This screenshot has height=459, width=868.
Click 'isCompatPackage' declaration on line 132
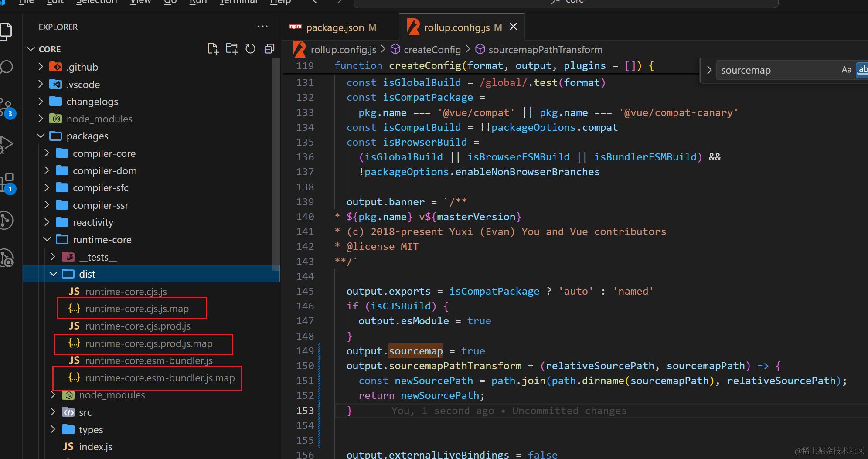[428, 97]
